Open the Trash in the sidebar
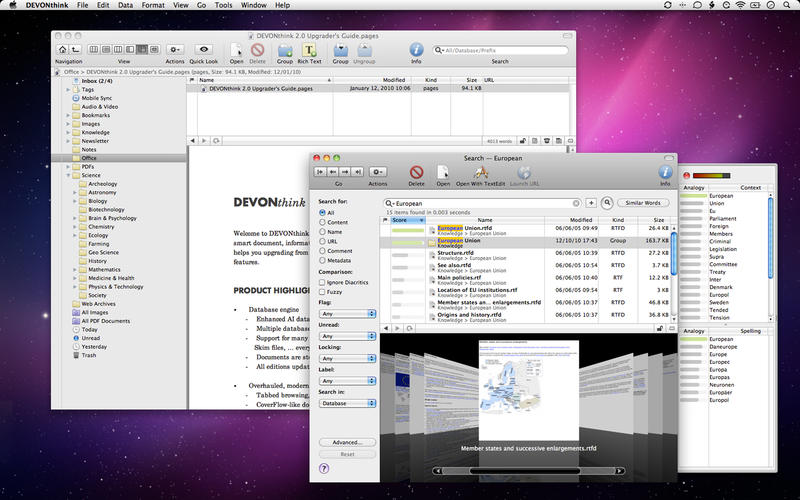This screenshot has height=500, width=800. tap(89, 355)
